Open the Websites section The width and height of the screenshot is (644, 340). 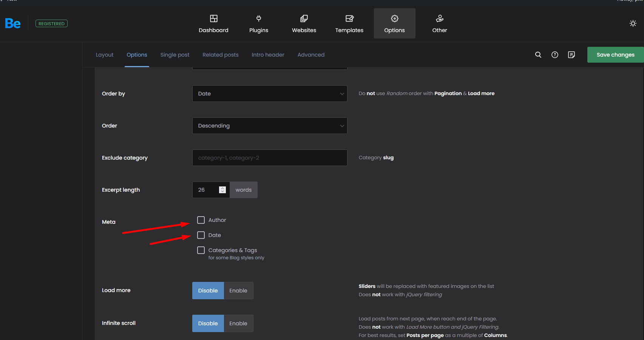(304, 23)
